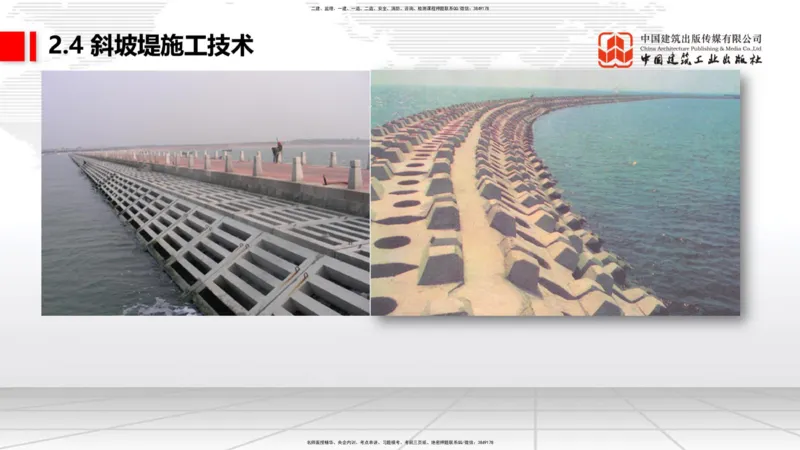Click the calligraphic 中国建筑工业出版社 text

click(x=700, y=60)
